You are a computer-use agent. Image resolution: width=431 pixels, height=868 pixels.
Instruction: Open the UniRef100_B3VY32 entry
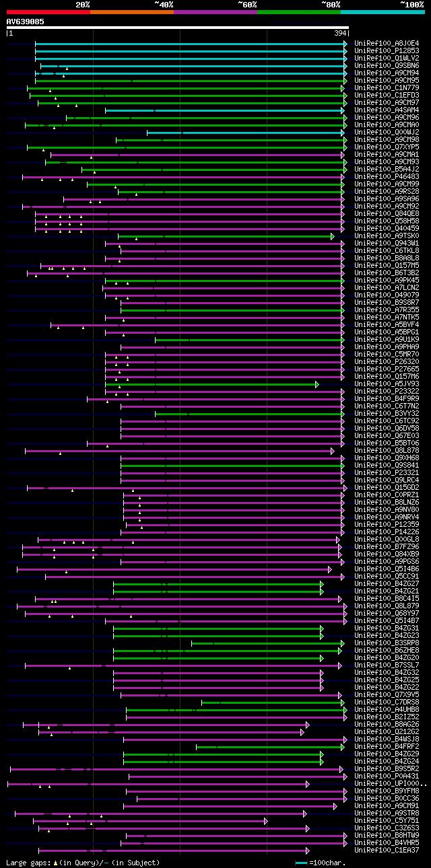[386, 413]
